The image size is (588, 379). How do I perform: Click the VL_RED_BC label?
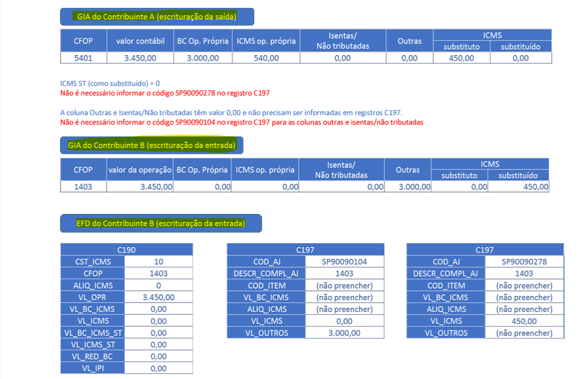93,357
